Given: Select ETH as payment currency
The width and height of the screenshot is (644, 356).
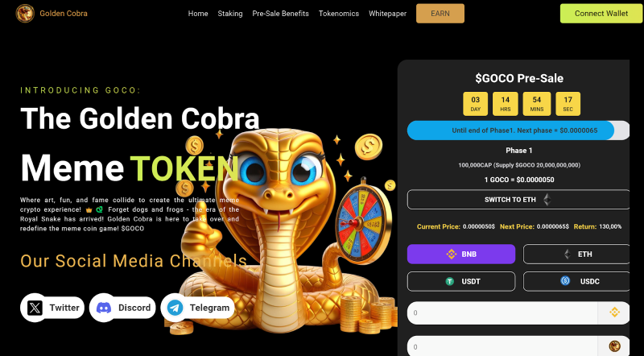Looking at the screenshot, I should (x=576, y=254).
